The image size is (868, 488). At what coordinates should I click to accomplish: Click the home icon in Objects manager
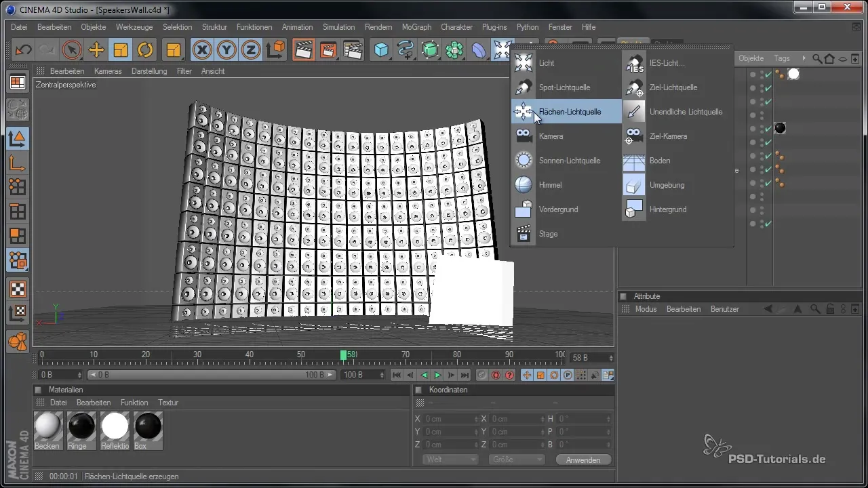point(829,58)
